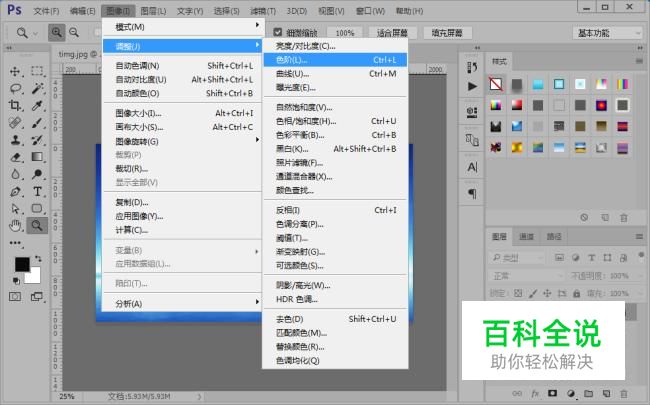650x405 pixels.
Task: Open the 滤镜(T) menu
Action: [x=263, y=11]
